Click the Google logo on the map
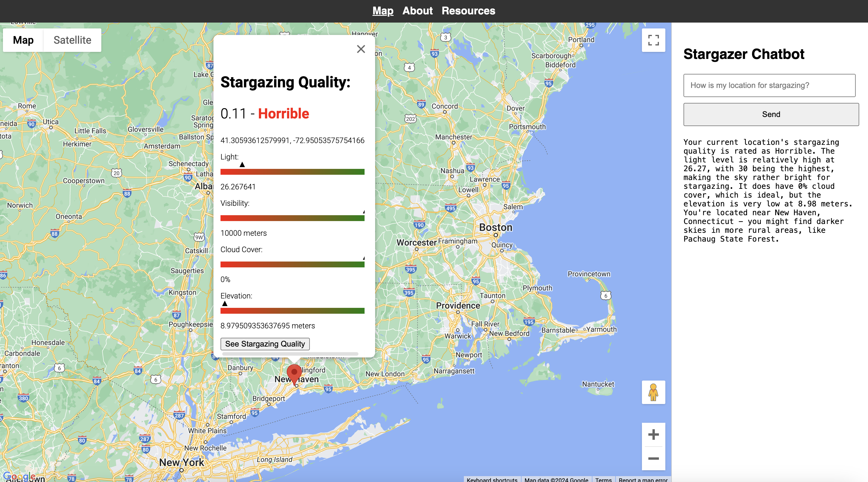The image size is (868, 482). click(x=19, y=476)
